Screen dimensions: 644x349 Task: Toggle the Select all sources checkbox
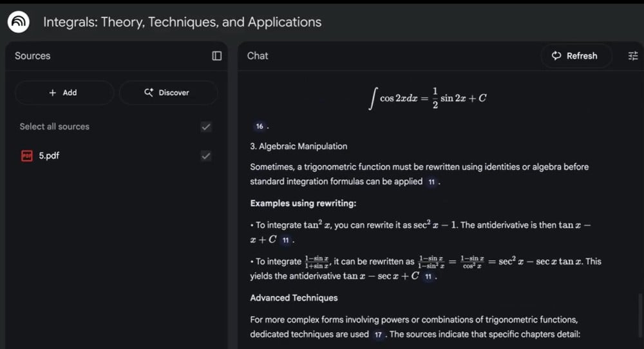click(x=206, y=127)
